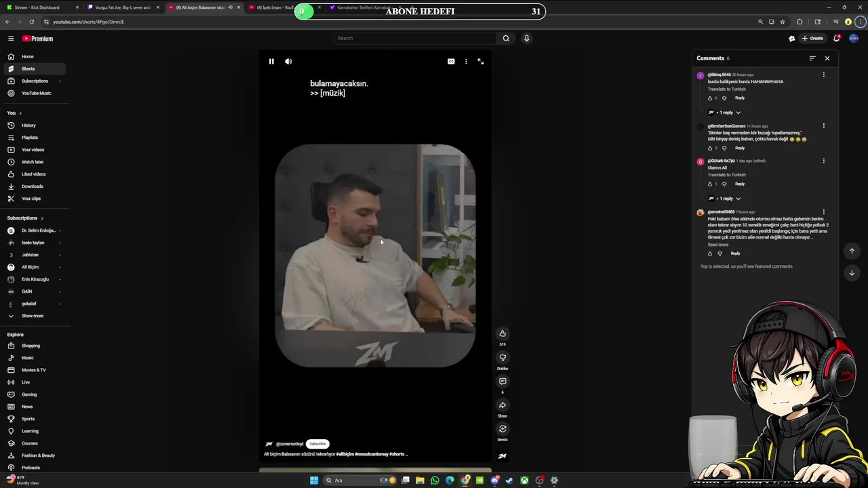
Task: Open the Create button
Action: point(812,39)
